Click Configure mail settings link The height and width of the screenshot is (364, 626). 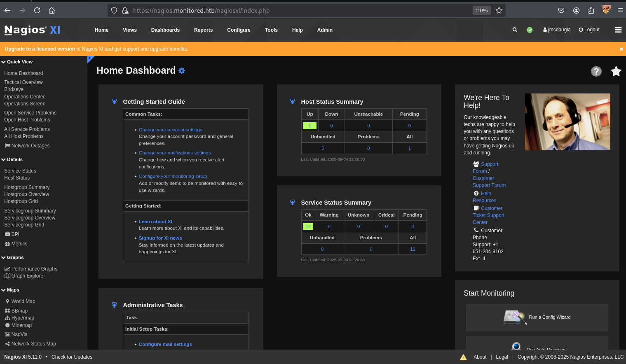tap(165, 344)
